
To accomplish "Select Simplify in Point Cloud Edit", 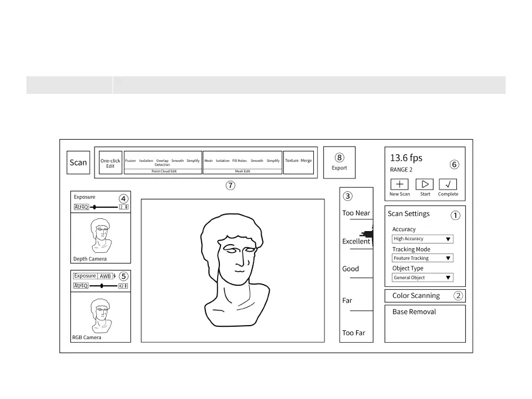I will (193, 161).
